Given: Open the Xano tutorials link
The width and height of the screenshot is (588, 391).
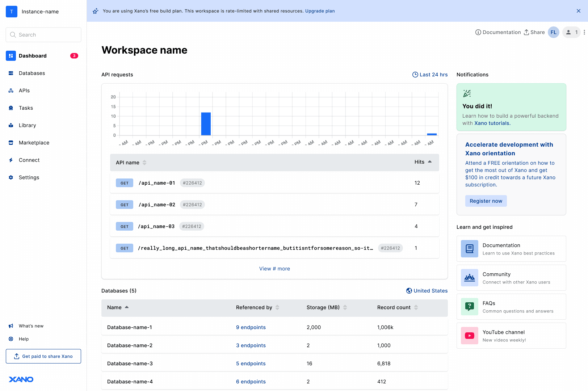Looking at the screenshot, I should 492,123.
